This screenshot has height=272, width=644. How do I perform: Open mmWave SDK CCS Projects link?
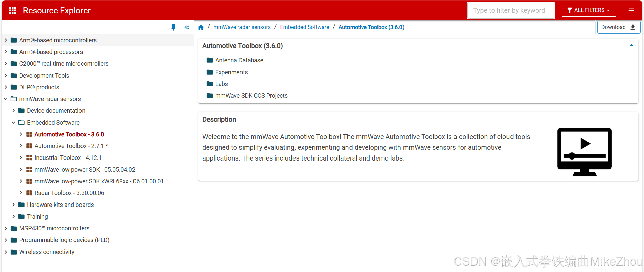click(251, 96)
